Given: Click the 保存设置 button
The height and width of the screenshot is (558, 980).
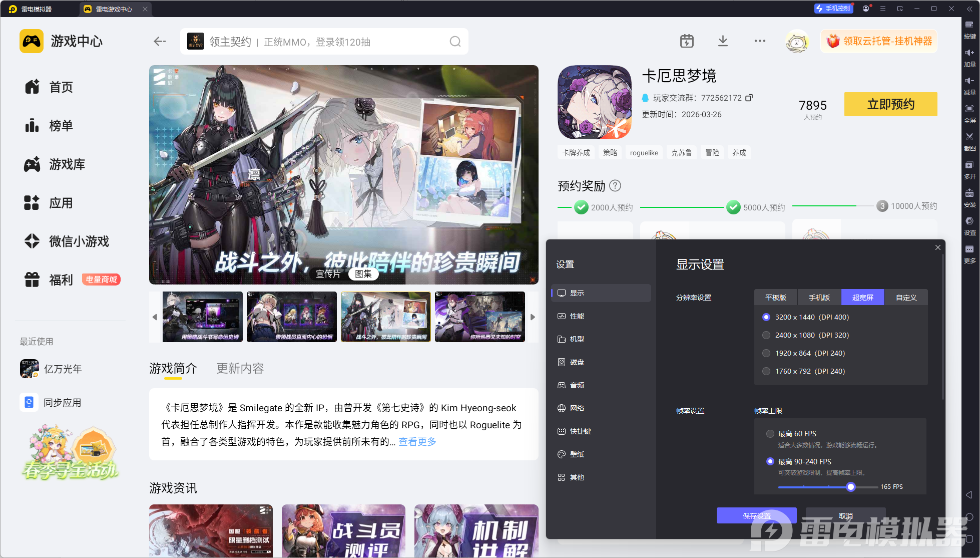Looking at the screenshot, I should [x=756, y=515].
